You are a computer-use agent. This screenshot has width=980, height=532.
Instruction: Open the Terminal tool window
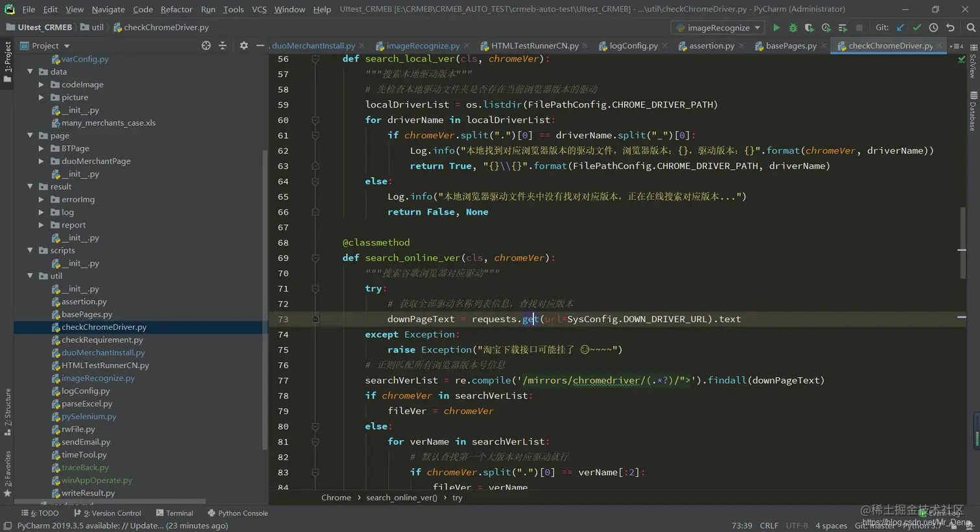pyautogui.click(x=174, y=513)
